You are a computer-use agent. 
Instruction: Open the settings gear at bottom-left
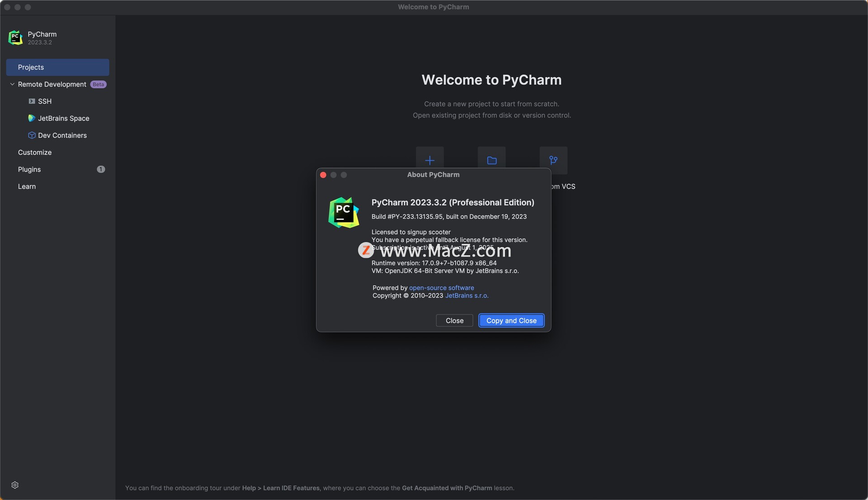click(15, 485)
